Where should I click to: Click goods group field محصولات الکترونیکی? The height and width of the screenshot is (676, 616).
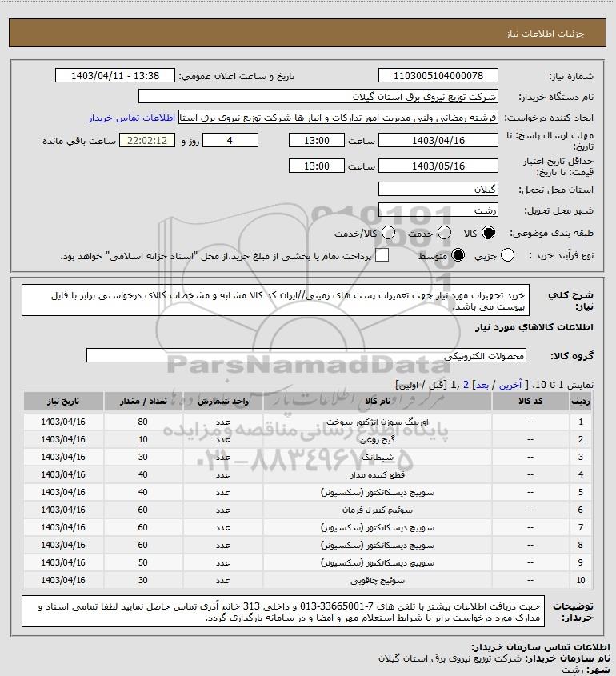point(306,356)
